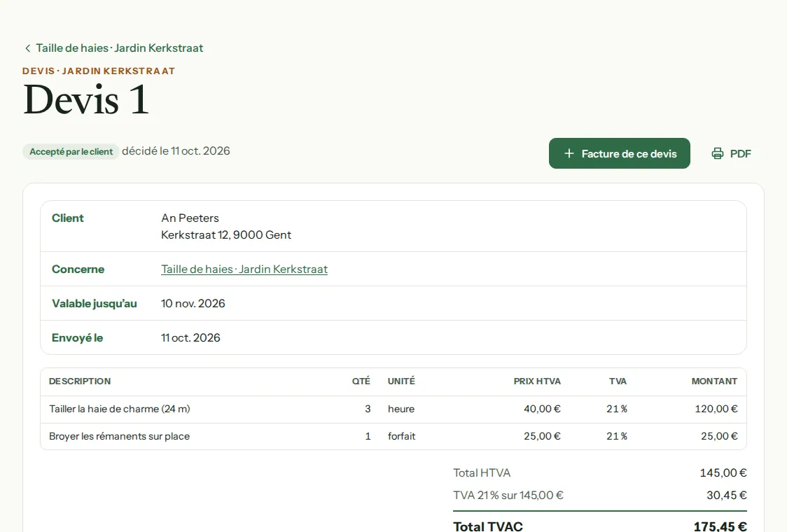Create an invoice with Facture de ce devis
This screenshot has width=787, height=532.
620,153
